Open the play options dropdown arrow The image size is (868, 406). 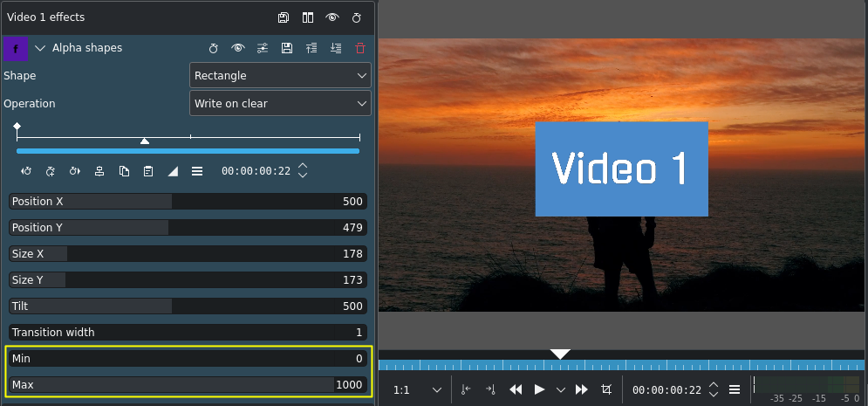(x=561, y=390)
